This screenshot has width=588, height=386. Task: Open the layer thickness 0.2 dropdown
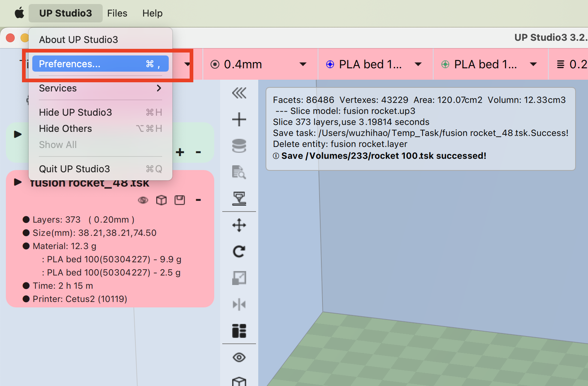click(569, 64)
